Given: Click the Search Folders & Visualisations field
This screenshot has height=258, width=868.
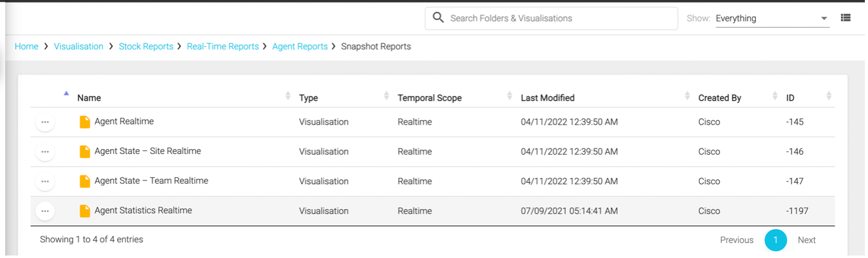Looking at the screenshot, I should click(558, 18).
